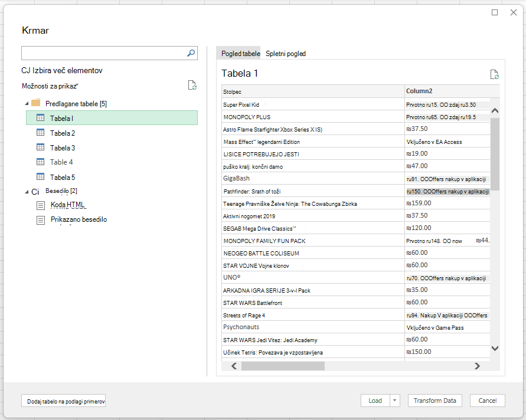Click ₪159.00 price cell
526x420 pixels.
point(447,204)
